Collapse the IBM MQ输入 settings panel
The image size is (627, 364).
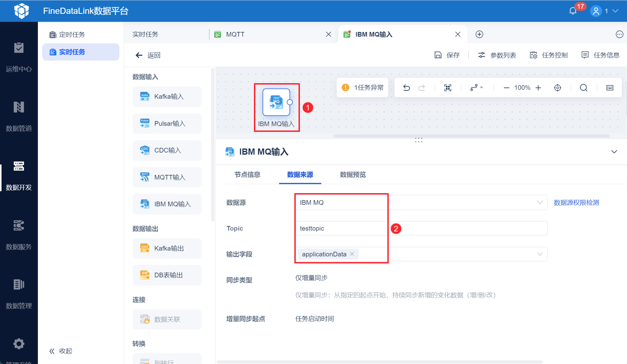pos(614,152)
